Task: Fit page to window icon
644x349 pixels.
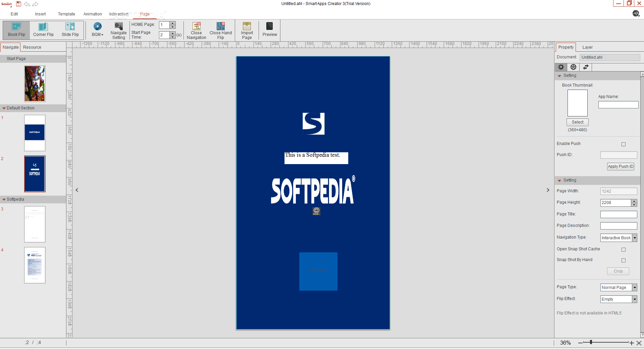Action: click(x=639, y=343)
